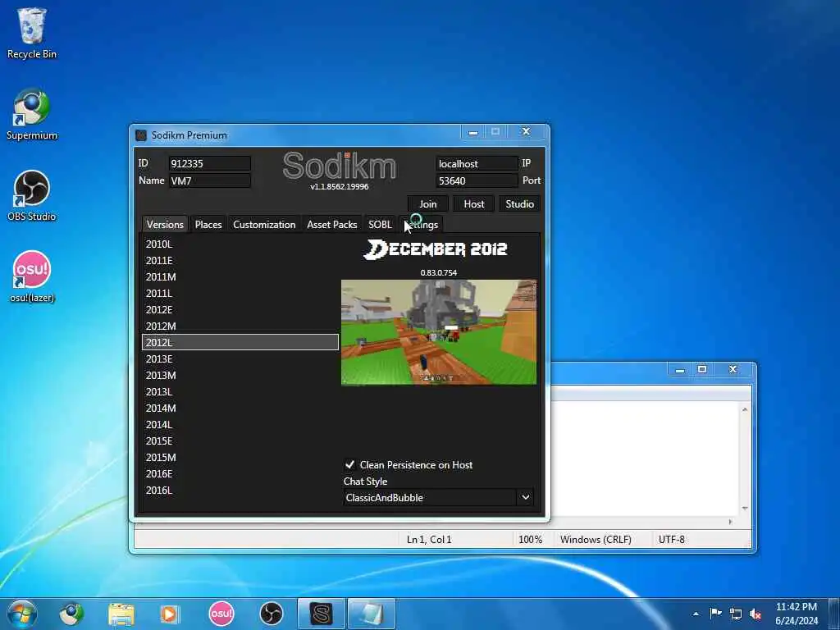Image resolution: width=840 pixels, height=630 pixels.
Task: Maximize the Notepad window
Action: (702, 369)
